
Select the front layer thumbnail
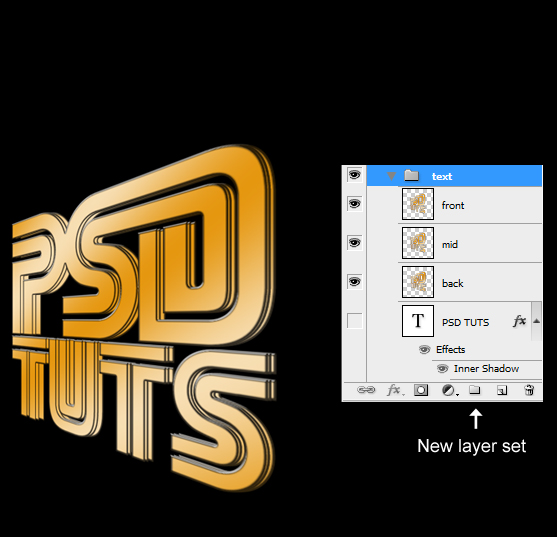(418, 204)
